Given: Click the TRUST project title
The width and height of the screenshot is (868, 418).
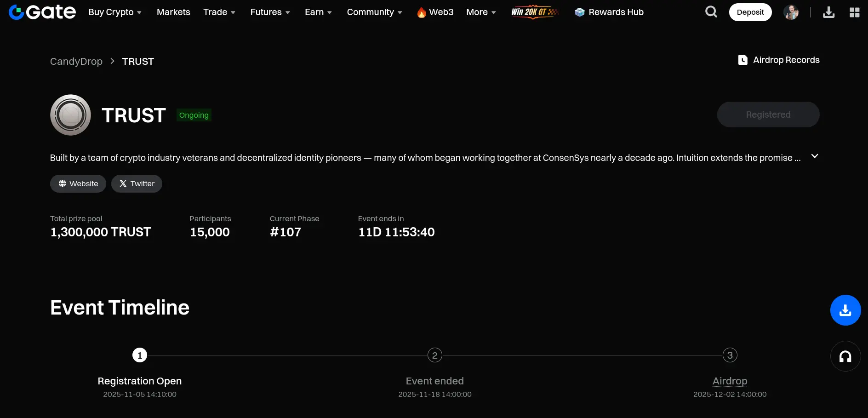Looking at the screenshot, I should point(134,115).
